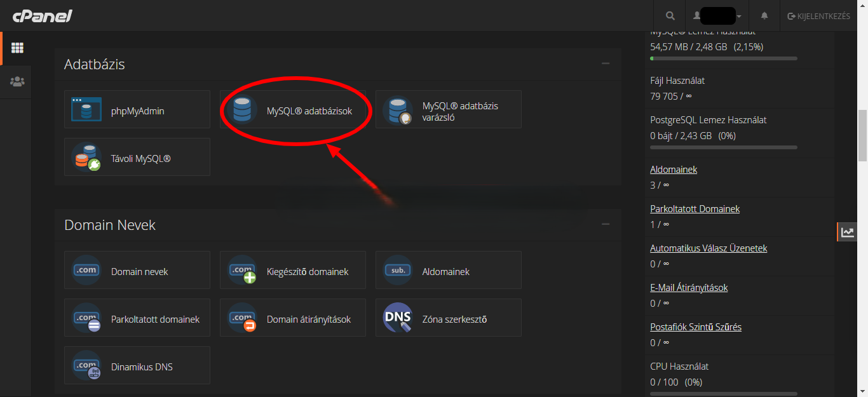Collapse the Adatbázis section

(606, 64)
